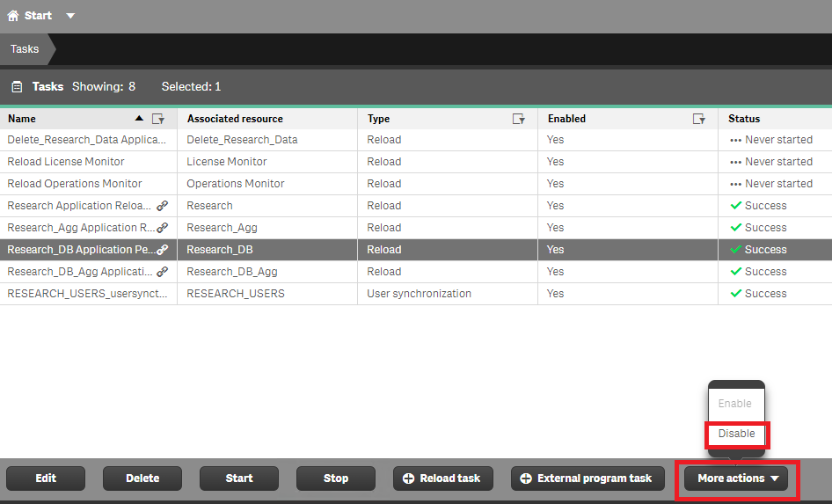This screenshot has width=832, height=504.
Task: Open filter icon on Type column
Action: click(519, 119)
